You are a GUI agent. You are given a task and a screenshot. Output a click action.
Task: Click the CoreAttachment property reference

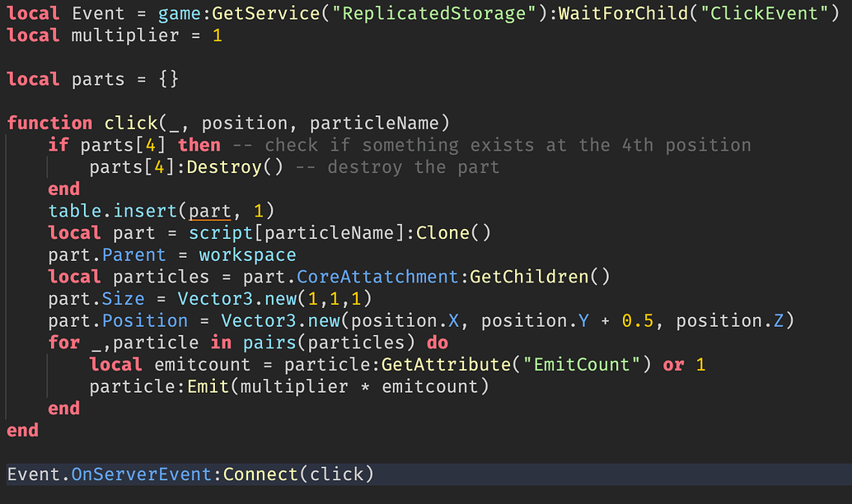coord(378,276)
